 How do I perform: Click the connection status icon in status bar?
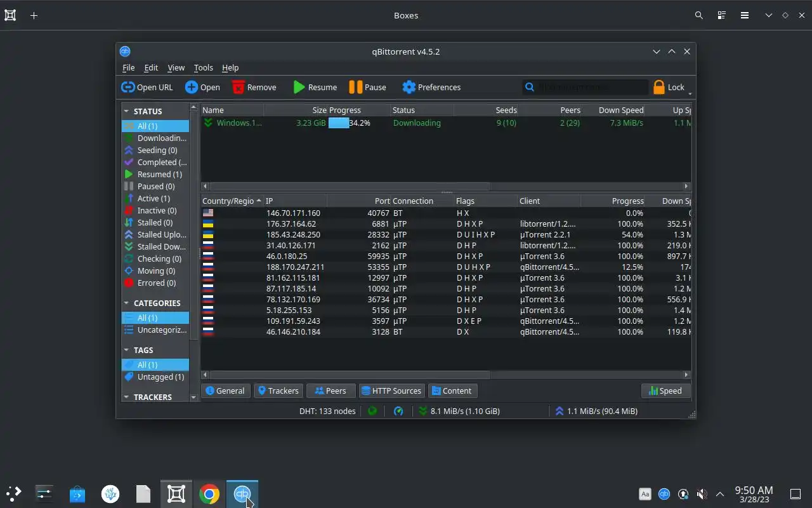(x=372, y=411)
